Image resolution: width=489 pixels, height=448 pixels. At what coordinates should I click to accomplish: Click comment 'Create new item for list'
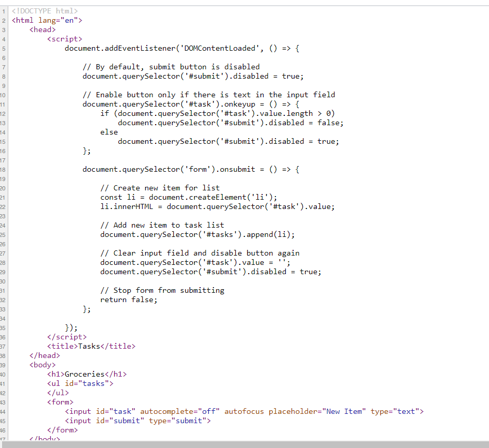tap(160, 188)
